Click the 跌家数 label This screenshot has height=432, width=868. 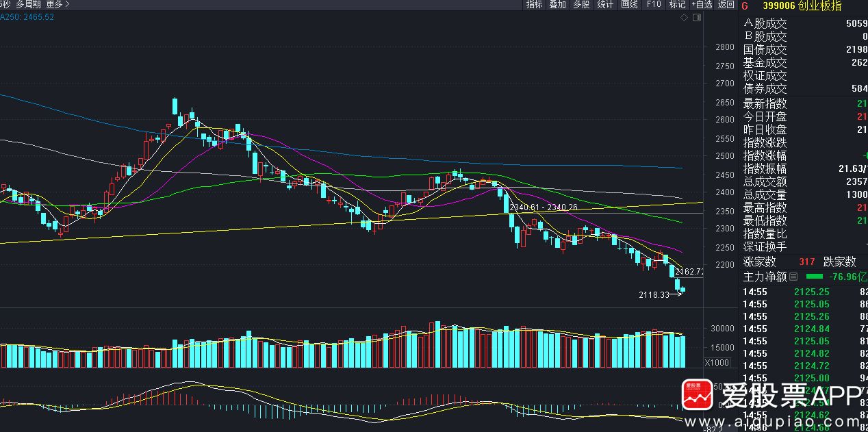click(840, 262)
